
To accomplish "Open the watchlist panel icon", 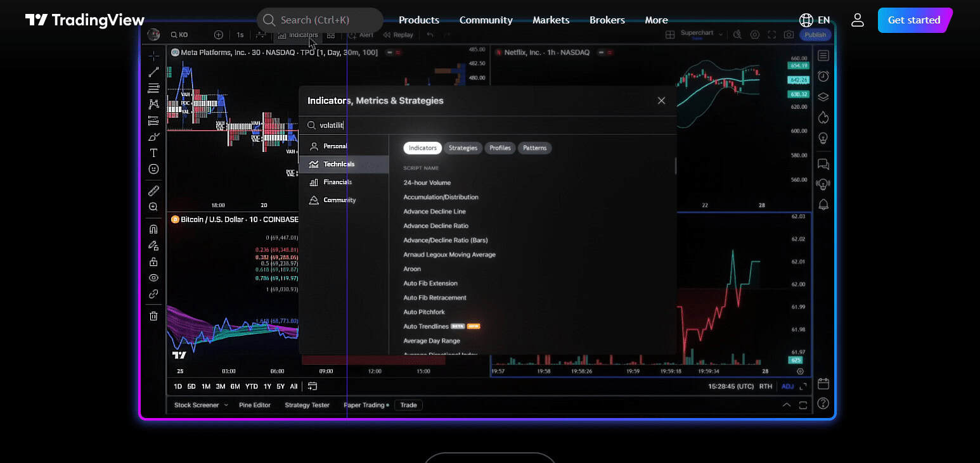I will [823, 56].
